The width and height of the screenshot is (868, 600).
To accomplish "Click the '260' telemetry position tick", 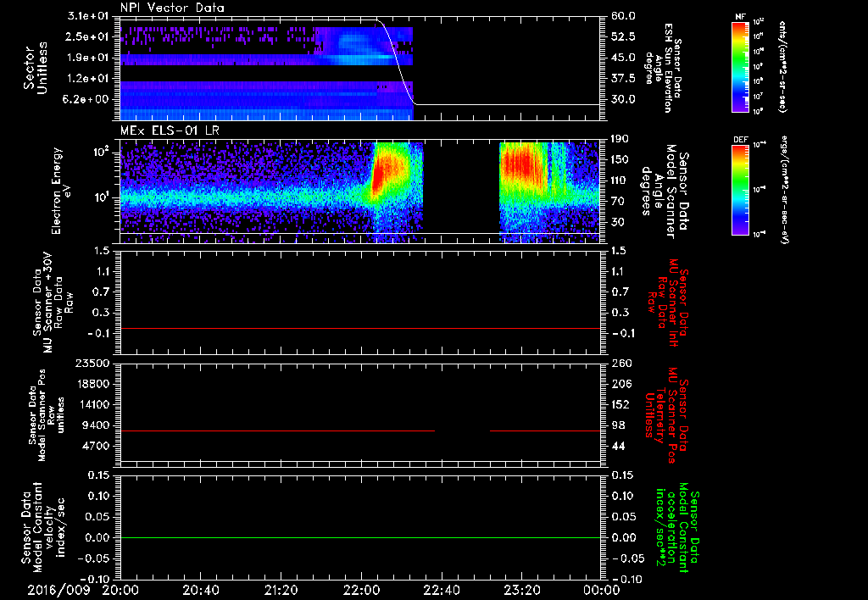I will click(x=621, y=364).
